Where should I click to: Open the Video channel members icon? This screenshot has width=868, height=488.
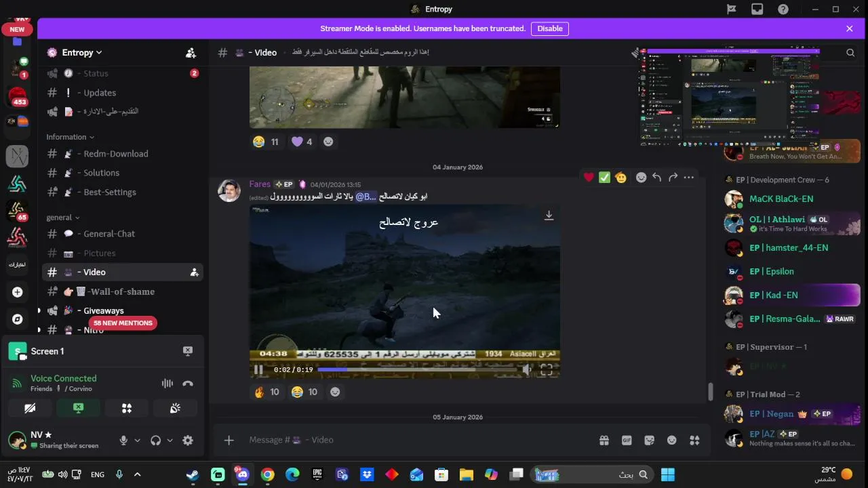click(x=194, y=272)
